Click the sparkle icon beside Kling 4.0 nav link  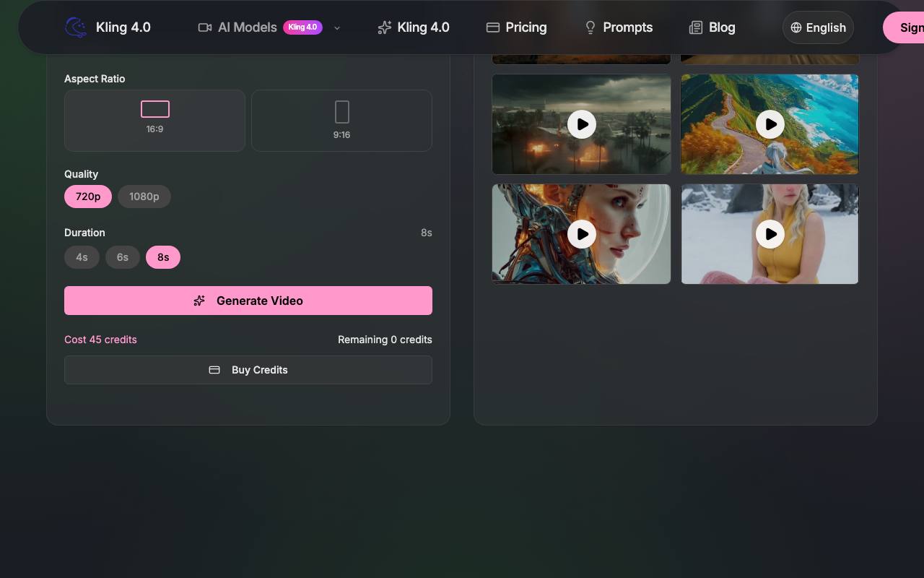coord(385,27)
